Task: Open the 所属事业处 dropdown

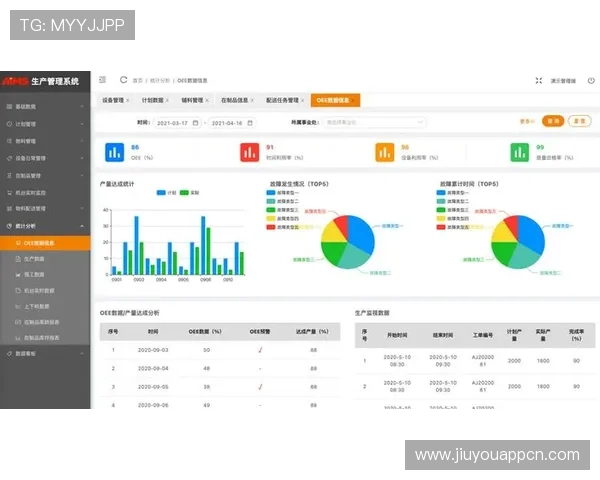Action: coord(356,122)
